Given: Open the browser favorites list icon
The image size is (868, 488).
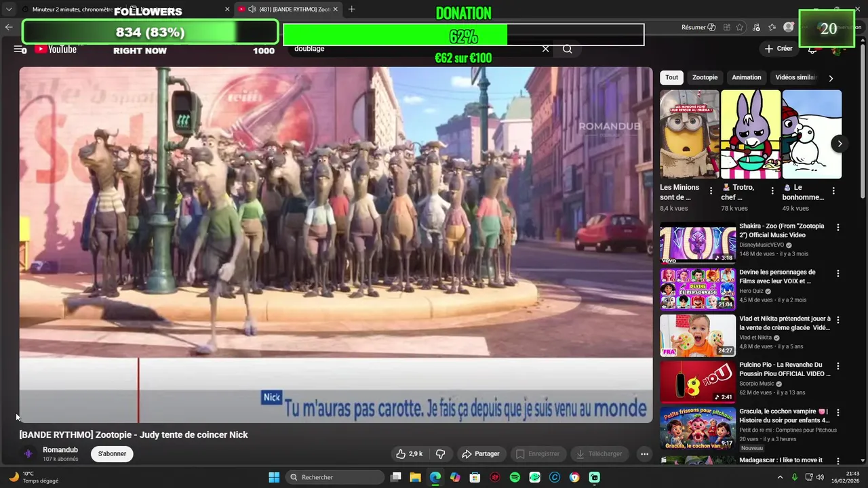Looking at the screenshot, I should [x=772, y=27].
